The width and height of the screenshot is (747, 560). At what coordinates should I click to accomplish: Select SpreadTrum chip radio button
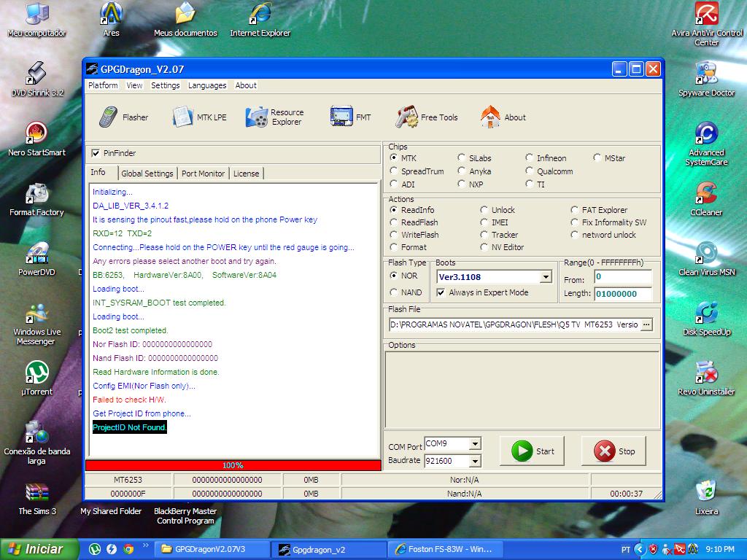(393, 171)
